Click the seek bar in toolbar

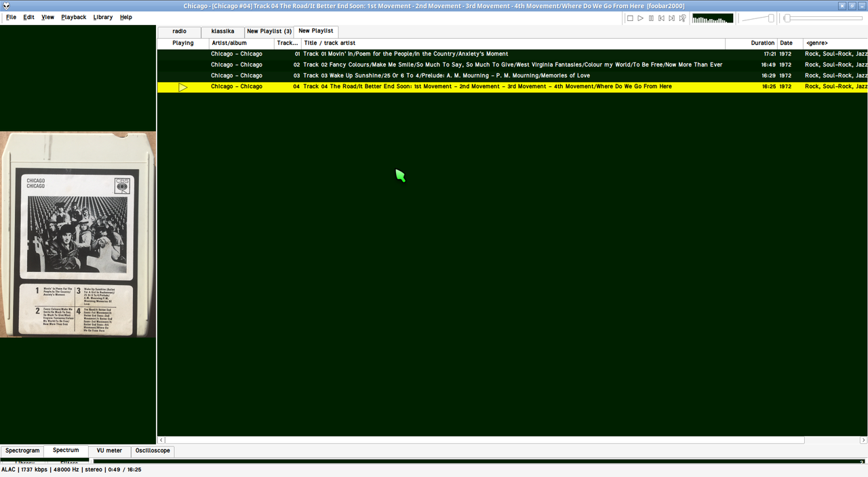[x=823, y=18]
